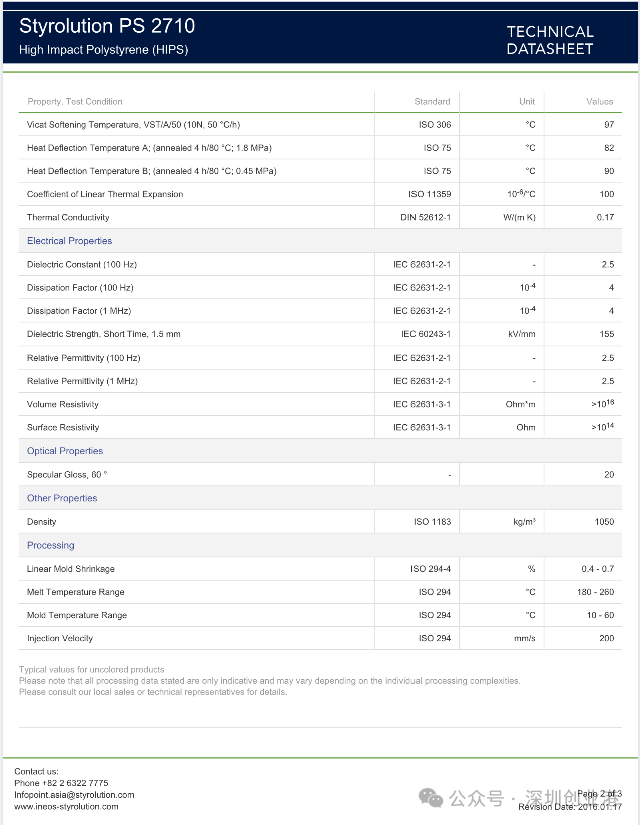Click the Optical Properties section heading

65,451
